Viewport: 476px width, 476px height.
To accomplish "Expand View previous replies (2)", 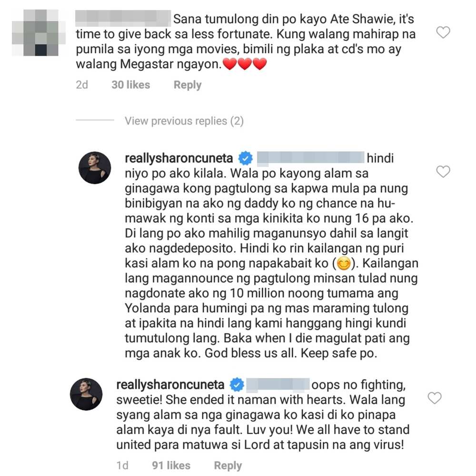I will point(184,121).
